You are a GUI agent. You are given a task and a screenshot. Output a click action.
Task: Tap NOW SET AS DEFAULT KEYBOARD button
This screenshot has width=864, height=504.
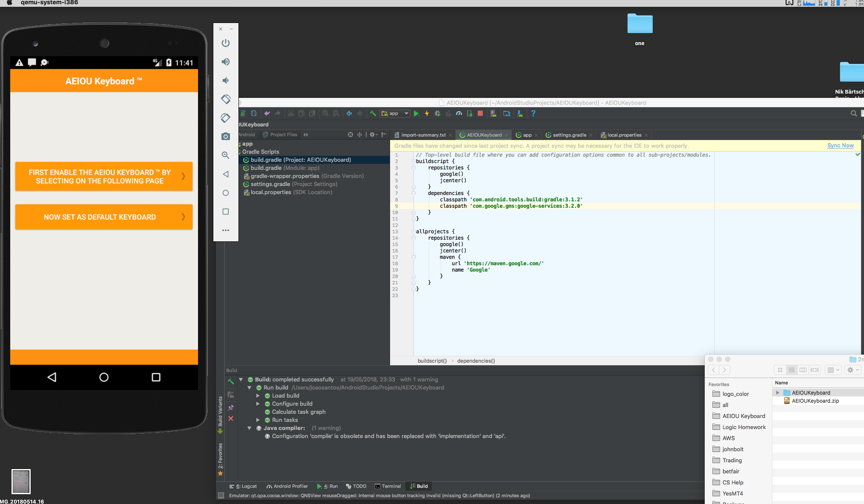tap(104, 217)
